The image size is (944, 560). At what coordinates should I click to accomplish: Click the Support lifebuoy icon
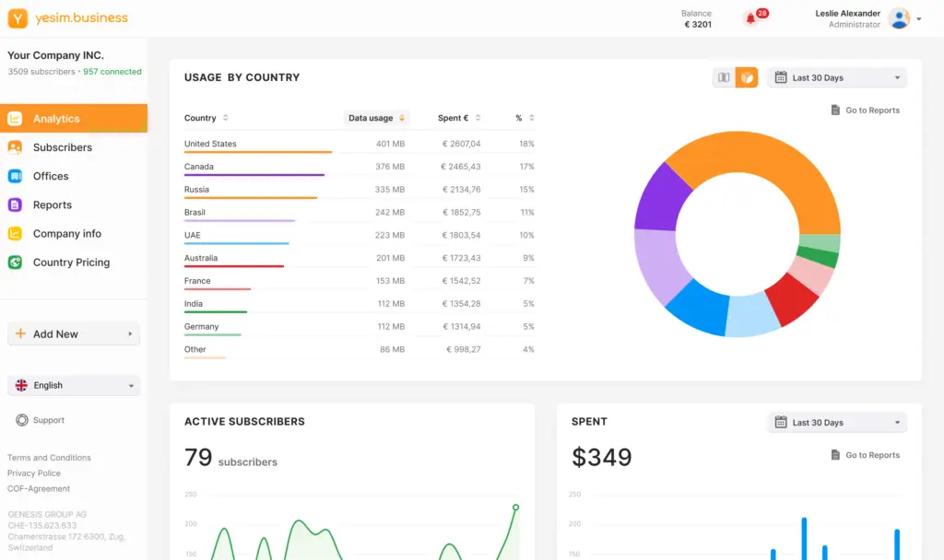coord(22,420)
